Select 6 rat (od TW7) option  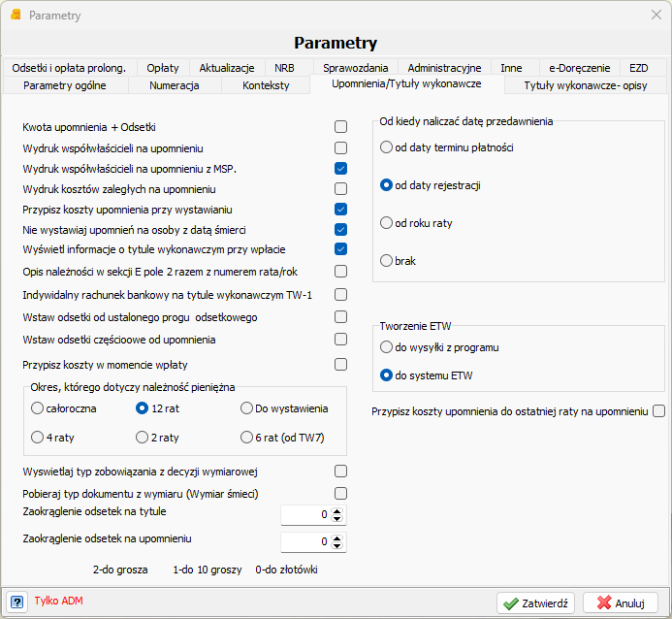pyautogui.click(x=246, y=438)
